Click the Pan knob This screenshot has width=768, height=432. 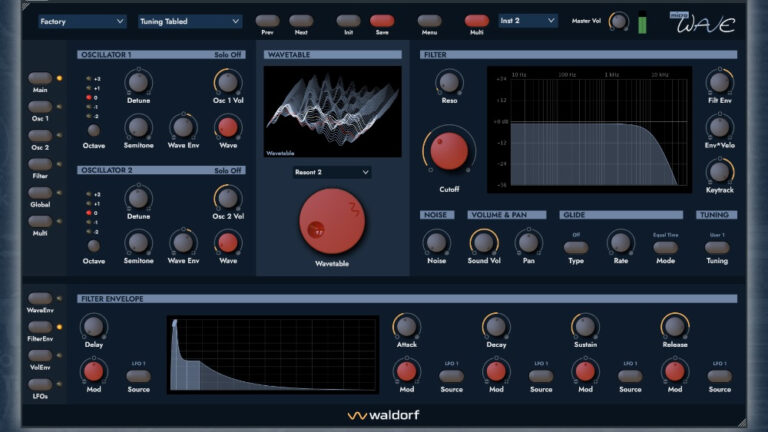click(528, 243)
